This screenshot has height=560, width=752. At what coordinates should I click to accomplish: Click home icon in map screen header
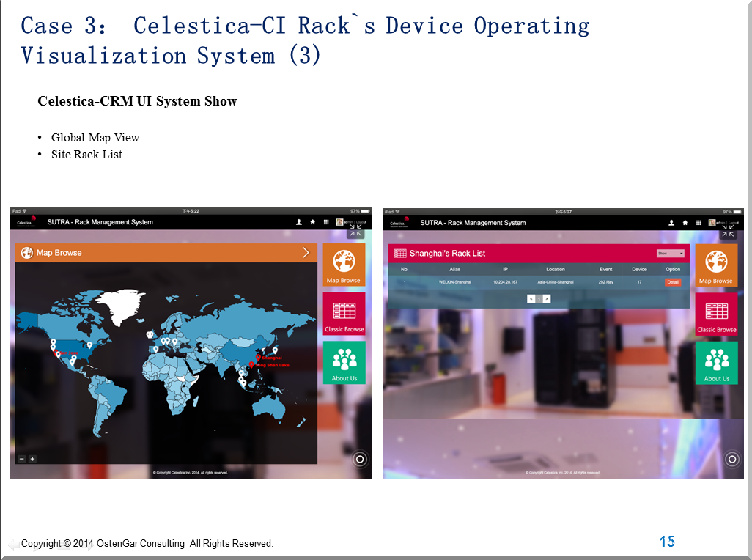(313, 222)
